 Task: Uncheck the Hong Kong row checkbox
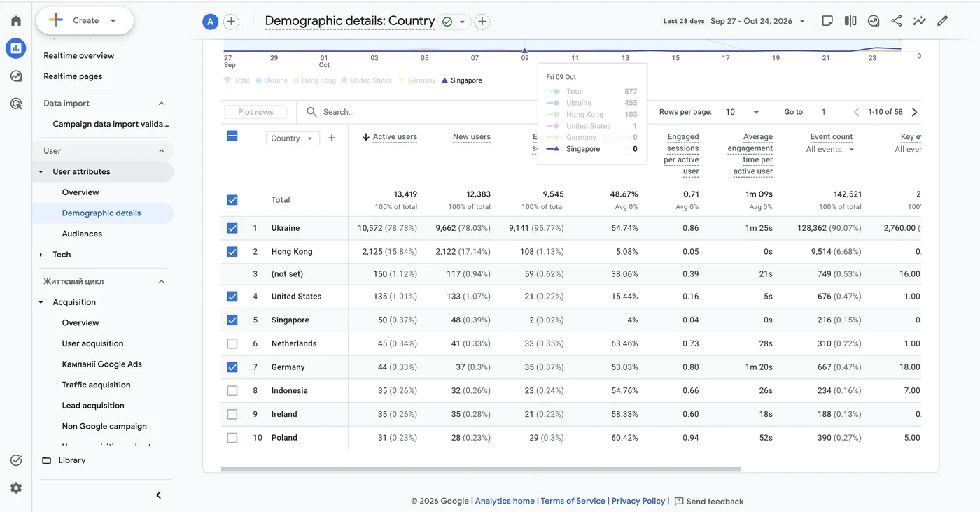point(232,251)
